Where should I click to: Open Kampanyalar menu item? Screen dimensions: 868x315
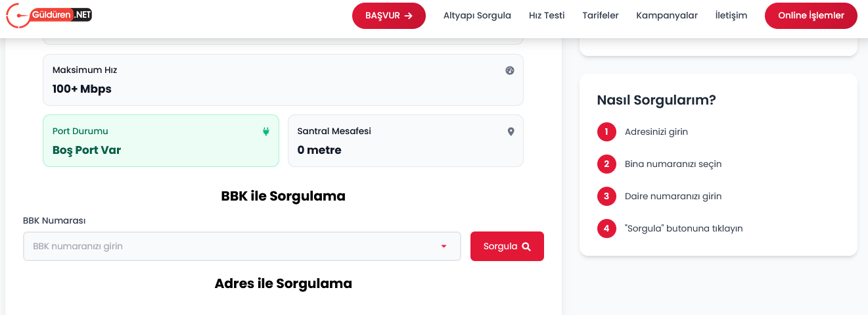(667, 16)
